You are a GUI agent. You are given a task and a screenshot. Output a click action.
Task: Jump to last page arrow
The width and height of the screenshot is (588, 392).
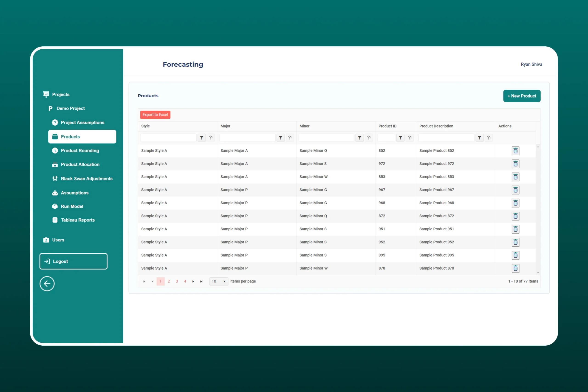point(201,282)
